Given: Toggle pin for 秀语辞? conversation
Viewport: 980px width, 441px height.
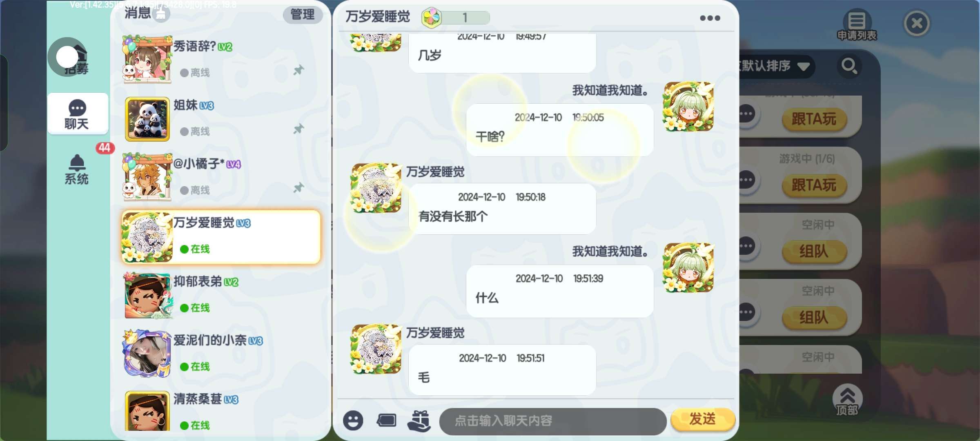Looking at the screenshot, I should click(299, 70).
